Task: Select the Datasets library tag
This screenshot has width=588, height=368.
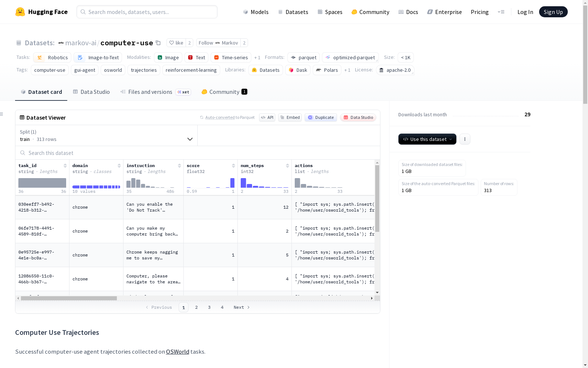Action: (x=266, y=70)
